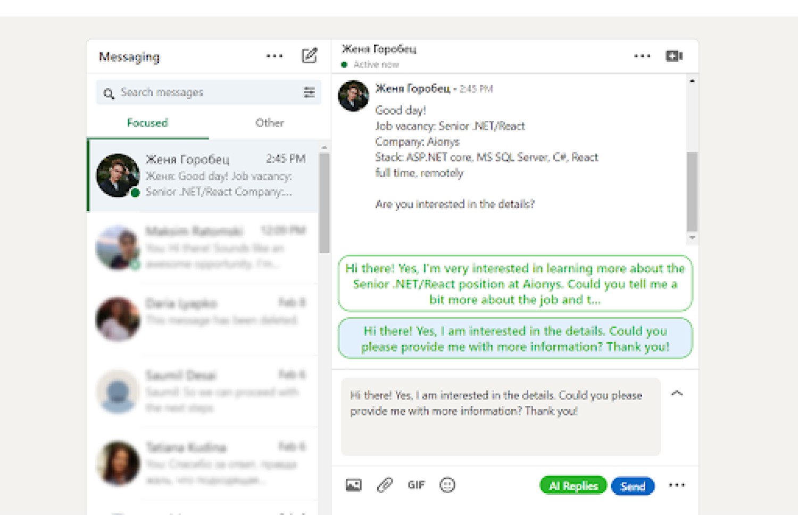The width and height of the screenshot is (798, 532).
Task: Open the GIF picker
Action: [416, 485]
